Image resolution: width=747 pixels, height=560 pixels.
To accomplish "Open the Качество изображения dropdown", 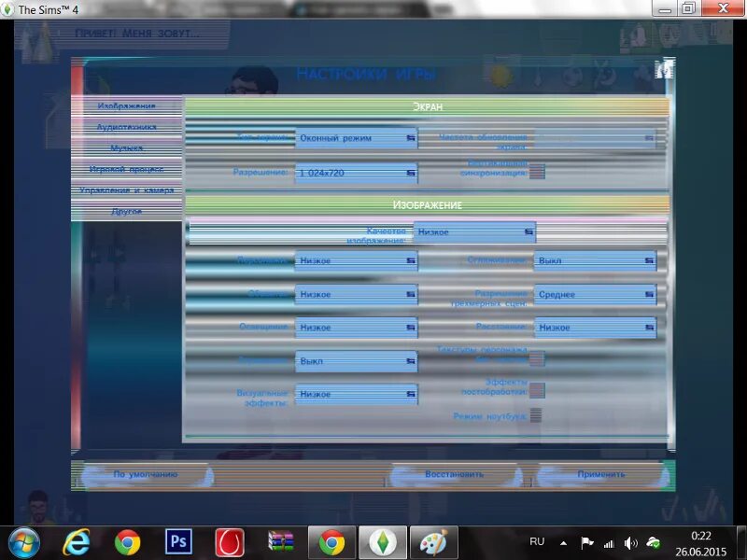I will click(x=474, y=231).
